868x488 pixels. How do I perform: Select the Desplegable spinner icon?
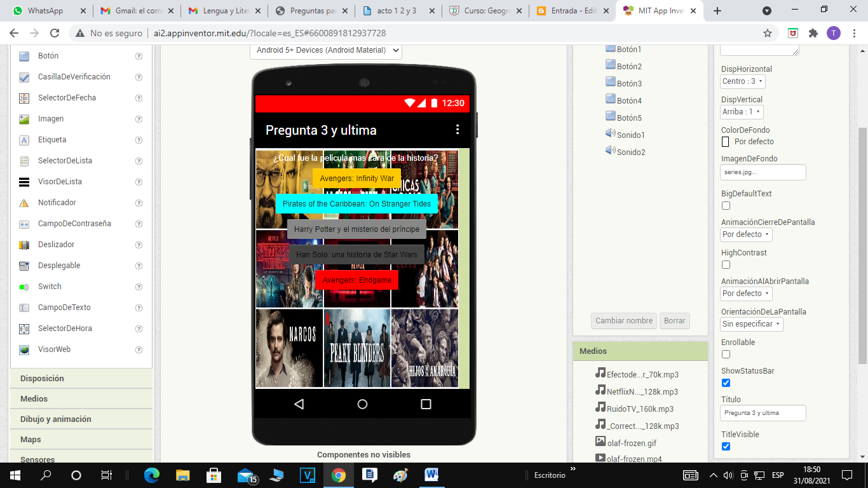pos(24,266)
